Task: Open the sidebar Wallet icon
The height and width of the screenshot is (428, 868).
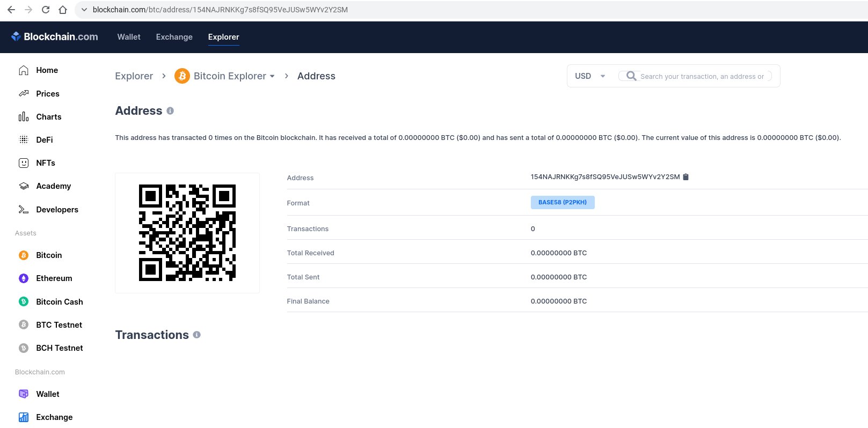Action: click(24, 394)
